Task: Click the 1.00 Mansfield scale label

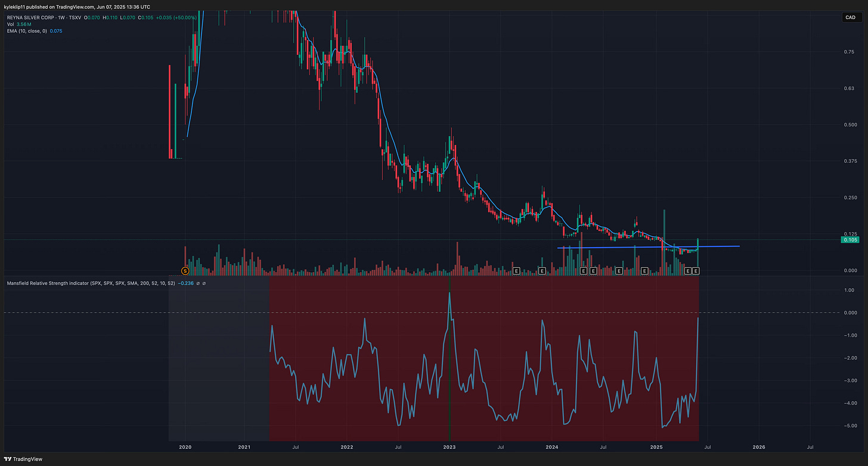Action: tap(849, 290)
